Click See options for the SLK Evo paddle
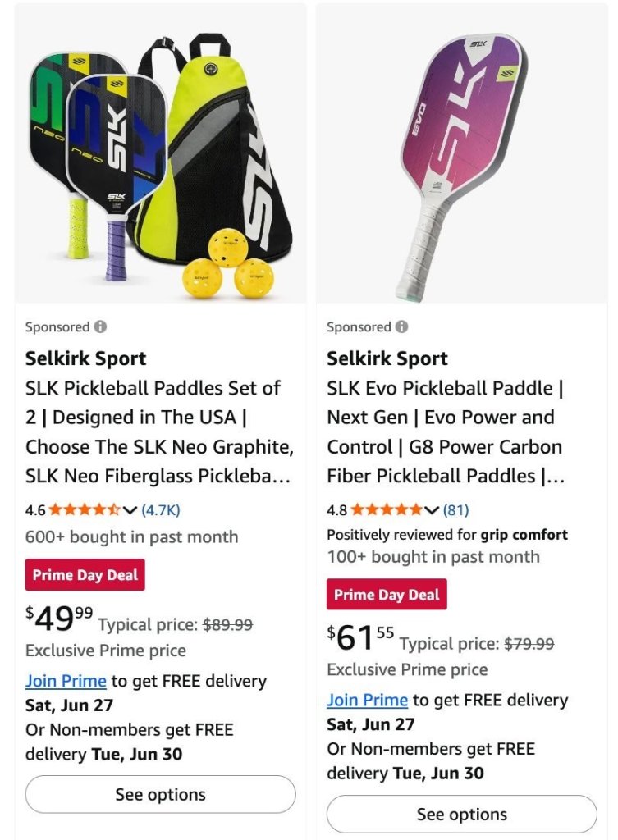The width and height of the screenshot is (618, 840). 462,815
